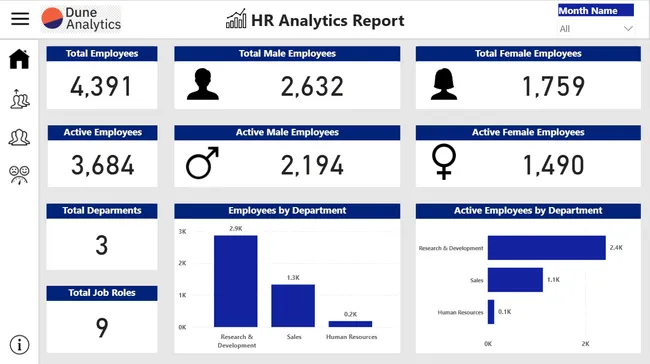The image size is (650, 364).
Task: Click the Active Employees card header
Action: click(102, 132)
